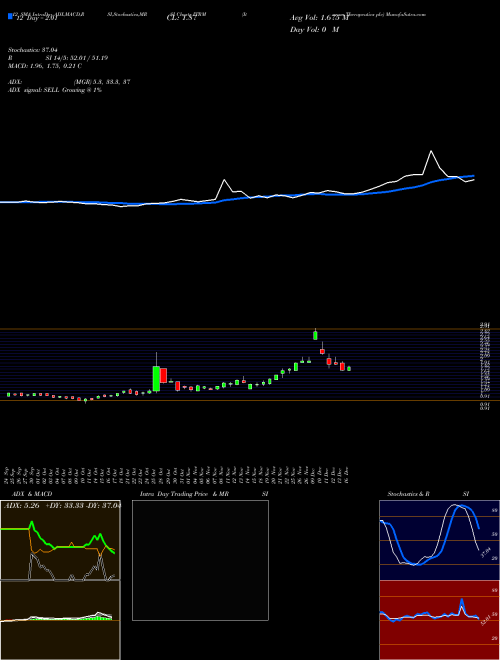The width and height of the screenshot is (500, 660).
Task: Select the 'SI 14/3: 52.01 / 51.19' value
Action: 77,58
